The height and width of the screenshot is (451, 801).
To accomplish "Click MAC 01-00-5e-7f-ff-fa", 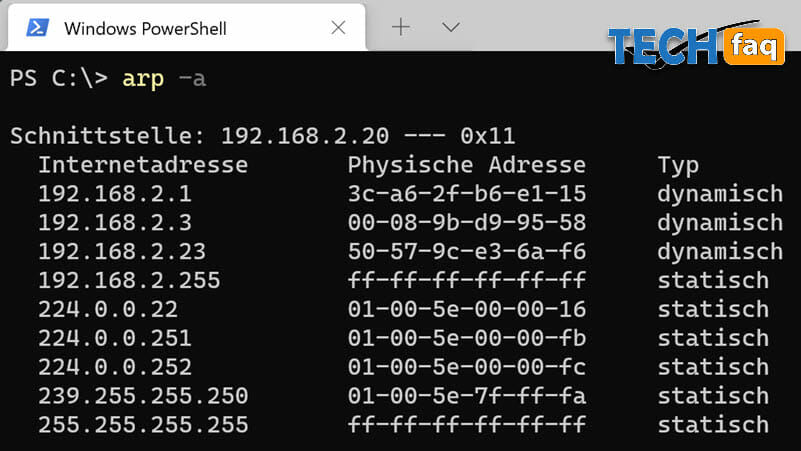I will pos(467,396).
